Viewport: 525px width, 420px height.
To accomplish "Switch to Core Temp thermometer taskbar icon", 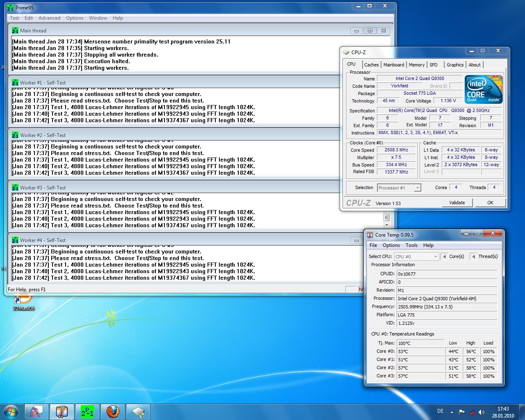I will click(62, 411).
